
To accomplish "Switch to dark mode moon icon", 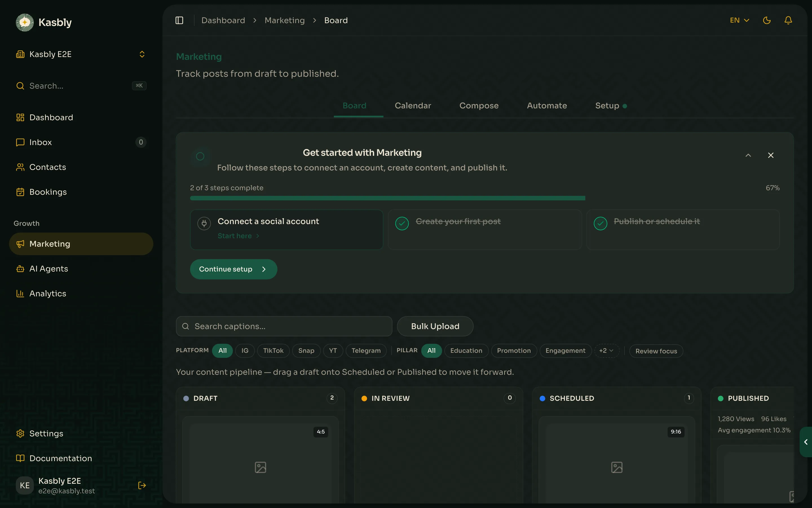I will [767, 21].
